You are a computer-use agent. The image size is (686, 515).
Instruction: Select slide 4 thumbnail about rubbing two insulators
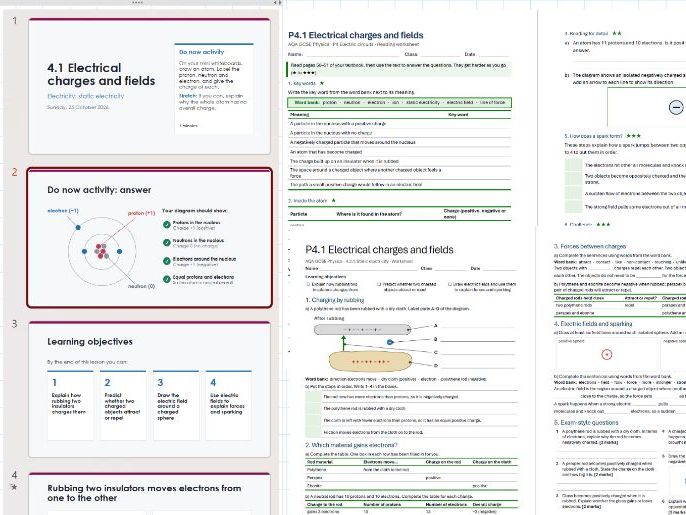pyautogui.click(x=150, y=494)
